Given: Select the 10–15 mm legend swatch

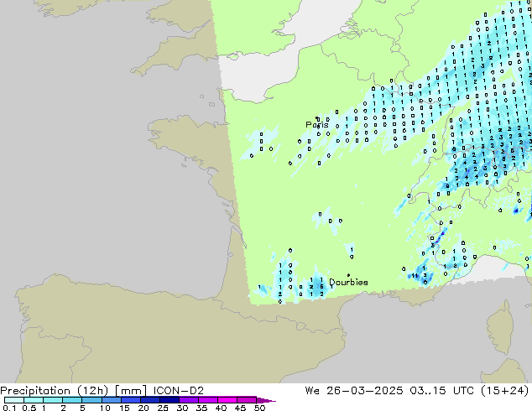Looking at the screenshot, I should [x=111, y=400].
